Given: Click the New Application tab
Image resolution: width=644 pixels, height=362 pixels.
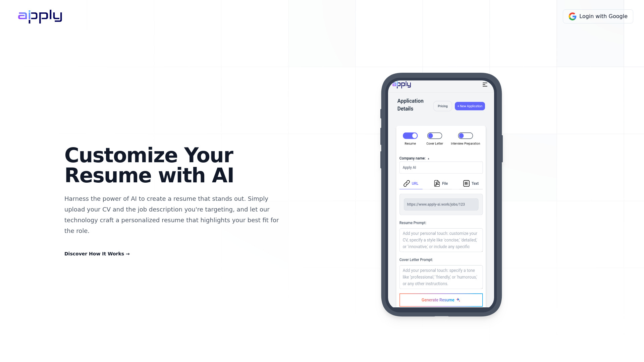Looking at the screenshot, I should click(x=470, y=106).
